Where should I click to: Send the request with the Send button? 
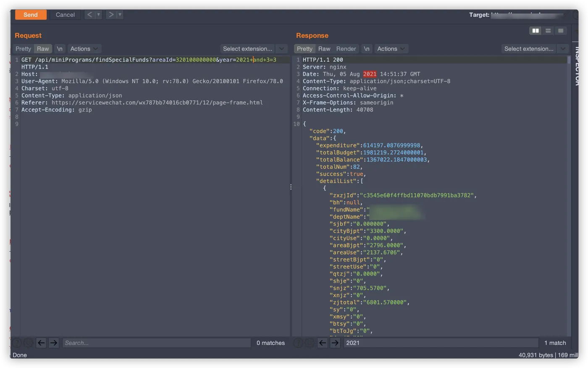coord(31,15)
